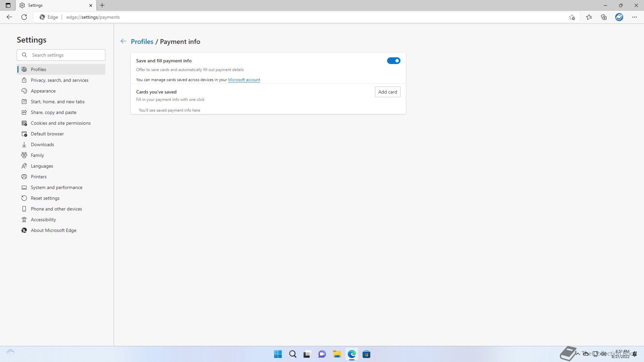Open Microsoft Store from taskbar
Viewport: 644px width, 362px height.
366,354
